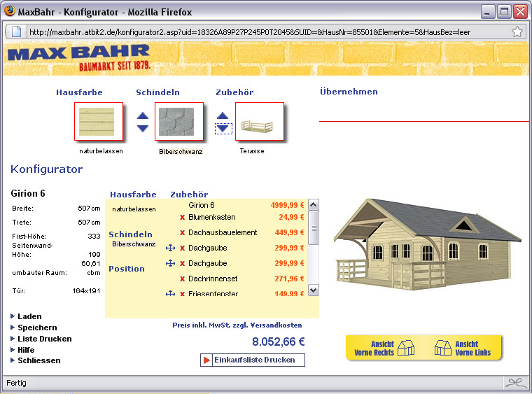
Task: Click the Einkaufsliste Drucken button
Action: coord(253,360)
